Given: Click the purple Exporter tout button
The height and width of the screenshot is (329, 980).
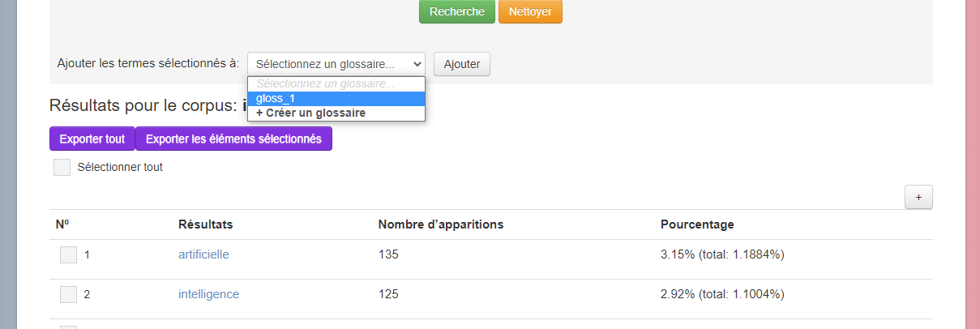Looking at the screenshot, I should tap(92, 139).
